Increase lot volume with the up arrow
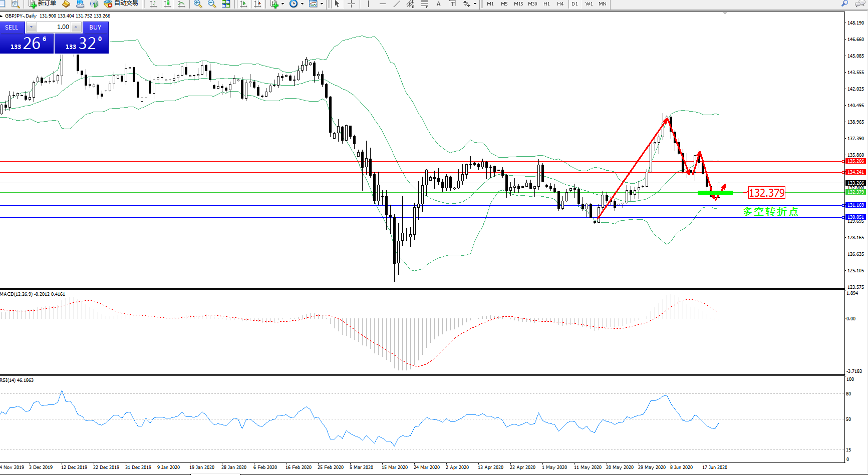This screenshot has width=868, height=475. pyautogui.click(x=76, y=27)
